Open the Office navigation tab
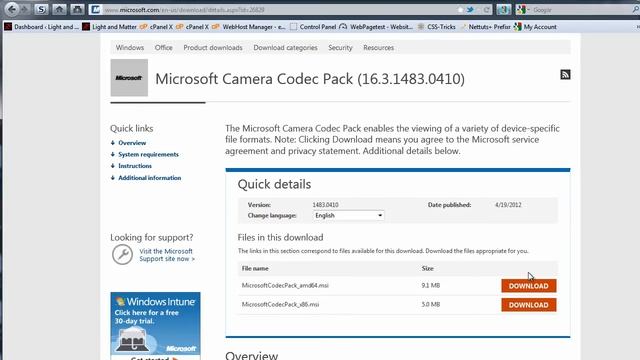This screenshot has width=640, height=360. pos(163,48)
